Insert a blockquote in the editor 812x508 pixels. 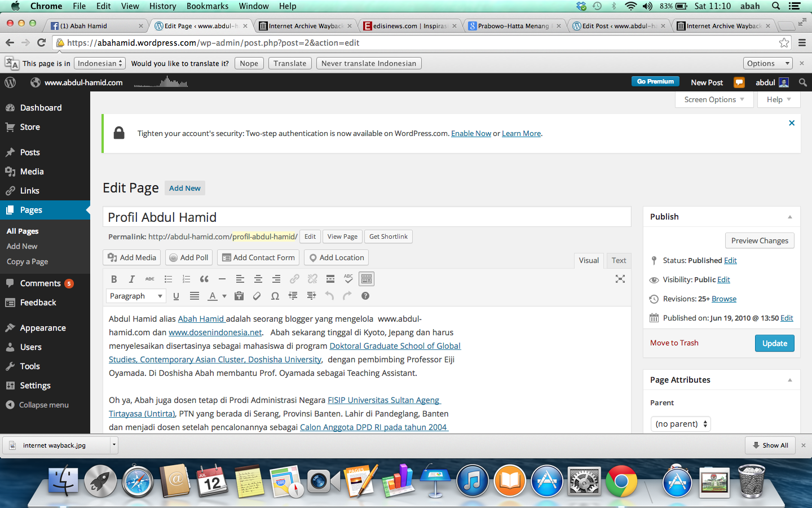tap(204, 279)
